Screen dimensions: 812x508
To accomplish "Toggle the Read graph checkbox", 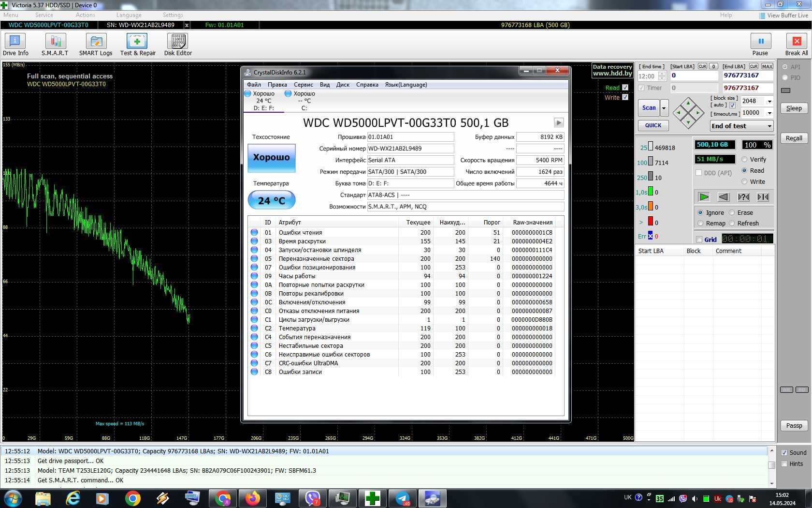I will point(625,88).
